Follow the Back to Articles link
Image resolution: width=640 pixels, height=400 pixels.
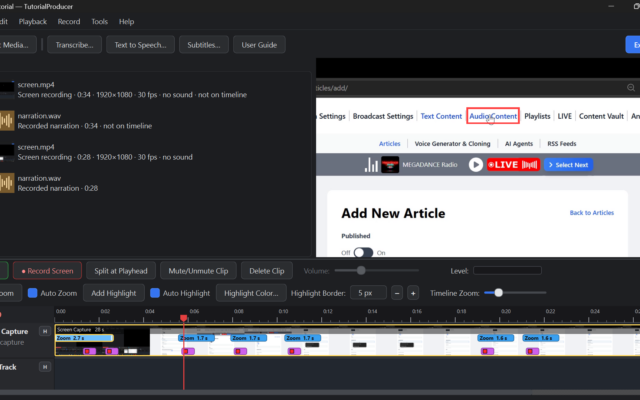[591, 213]
